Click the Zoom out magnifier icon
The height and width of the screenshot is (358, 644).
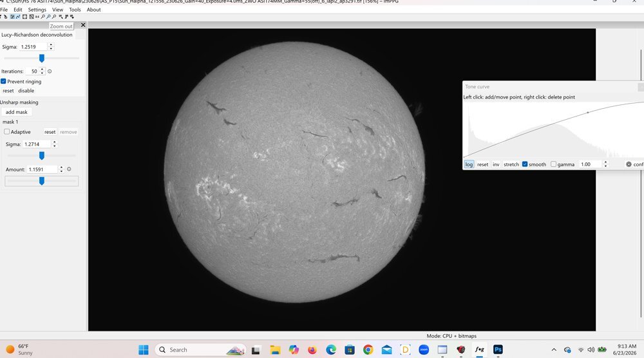48,17
